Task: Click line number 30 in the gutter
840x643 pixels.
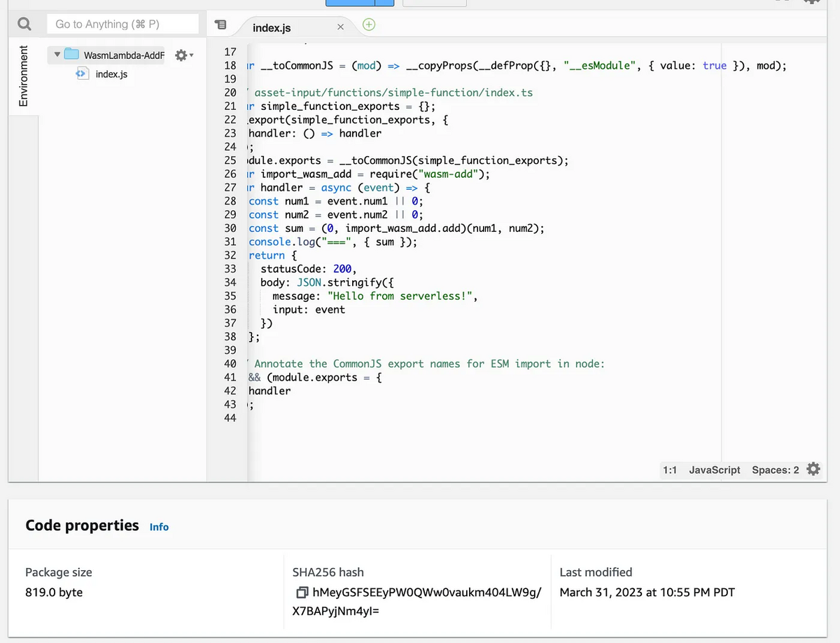Action: pyautogui.click(x=230, y=228)
